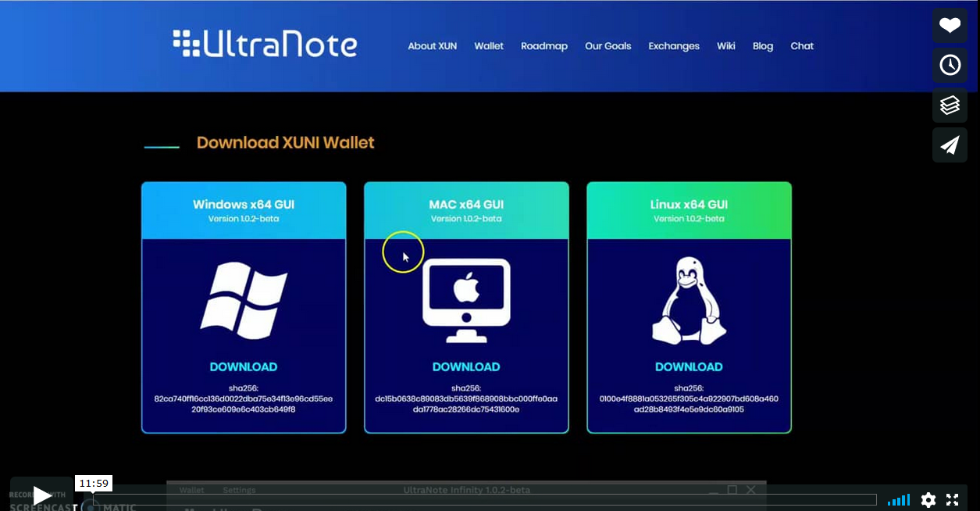The image size is (980, 511).
Task: Add video to Watch Later with clock icon
Action: 950,65
